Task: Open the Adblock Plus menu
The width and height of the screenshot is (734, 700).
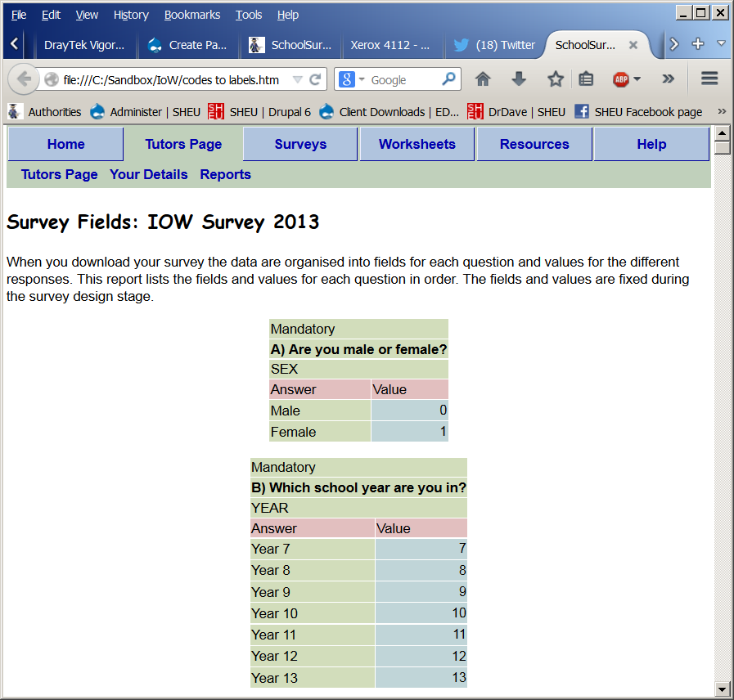Action: [622, 79]
